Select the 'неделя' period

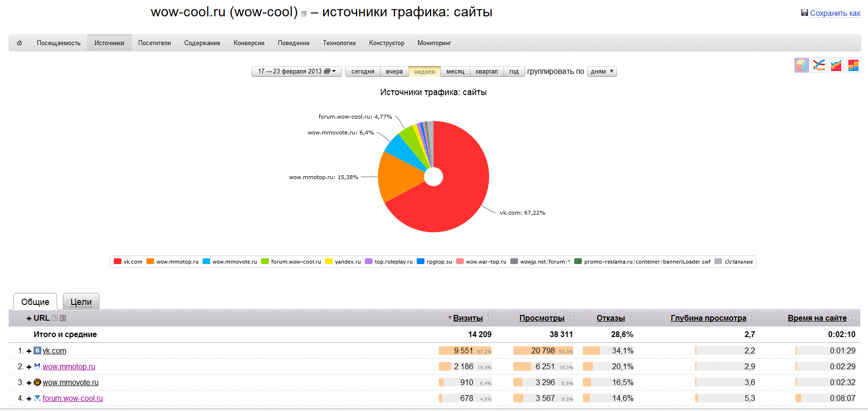pos(424,72)
